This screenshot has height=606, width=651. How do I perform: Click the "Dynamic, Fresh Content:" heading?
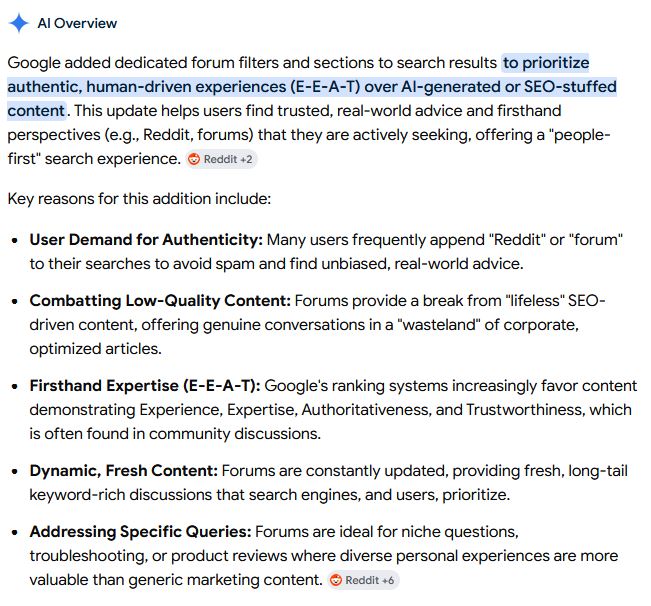(x=124, y=470)
